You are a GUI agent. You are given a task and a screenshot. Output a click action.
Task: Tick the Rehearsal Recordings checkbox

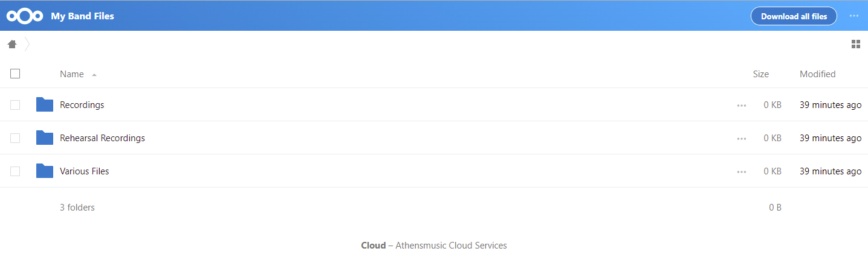15,138
